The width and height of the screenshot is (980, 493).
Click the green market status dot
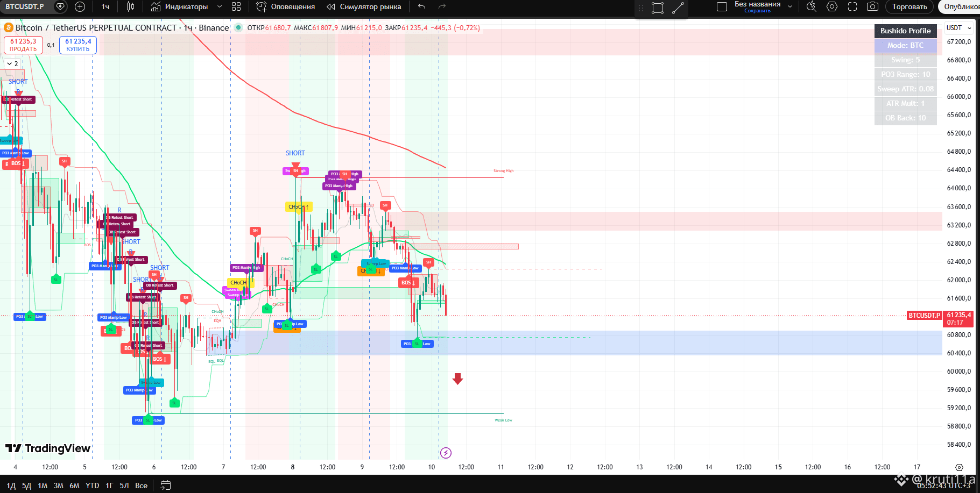pyautogui.click(x=238, y=28)
